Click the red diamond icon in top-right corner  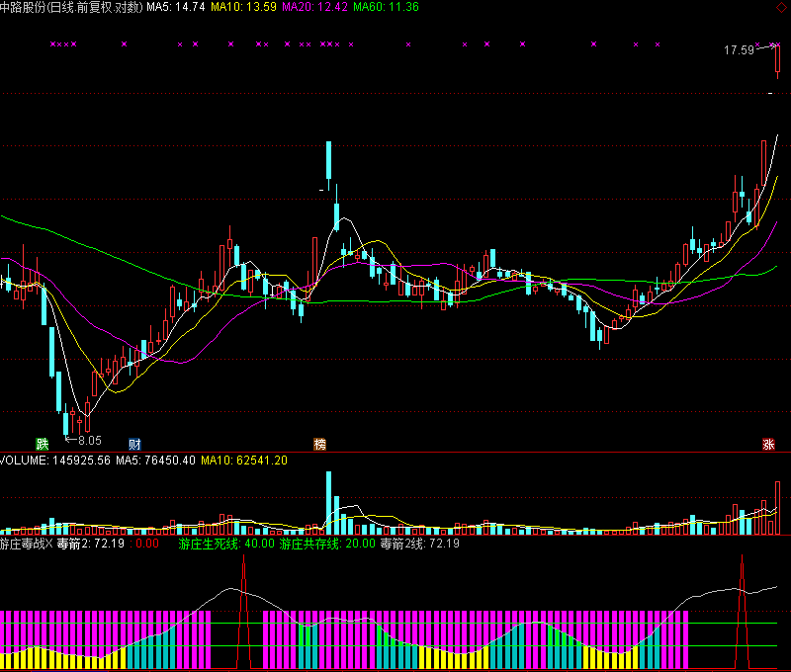tap(776, 44)
